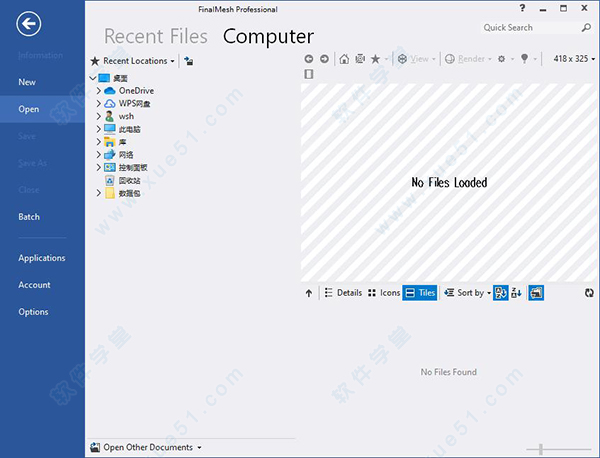Click the 控制面板 control panel icon
Viewport: 600px width, 458px height.
[110, 167]
